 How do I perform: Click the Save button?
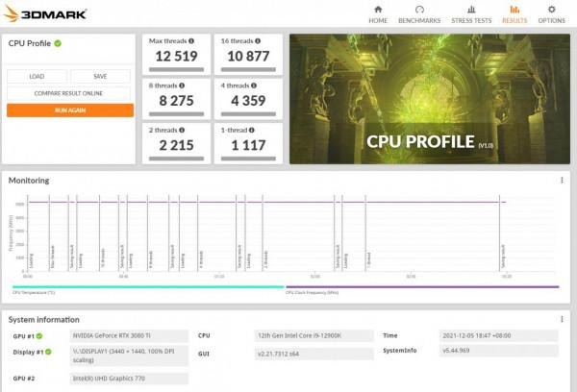click(x=100, y=77)
